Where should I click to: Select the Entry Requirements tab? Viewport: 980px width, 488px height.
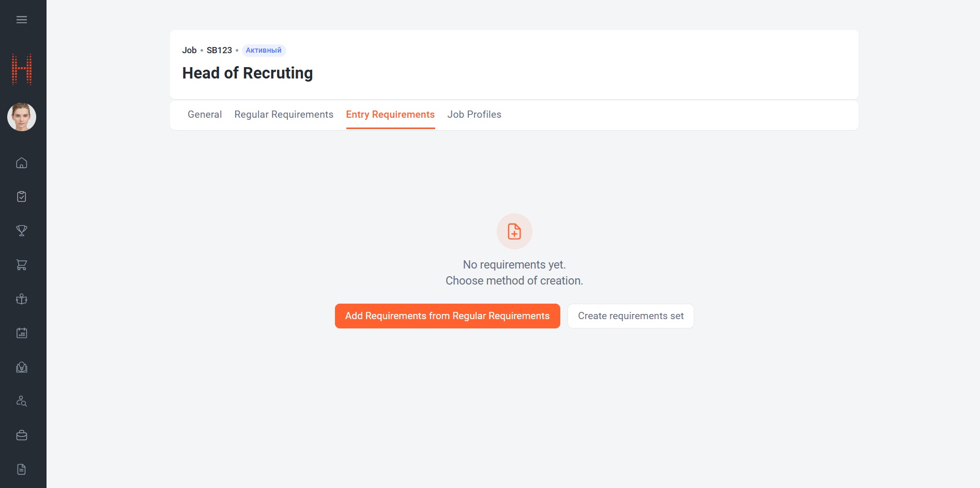[x=390, y=115]
